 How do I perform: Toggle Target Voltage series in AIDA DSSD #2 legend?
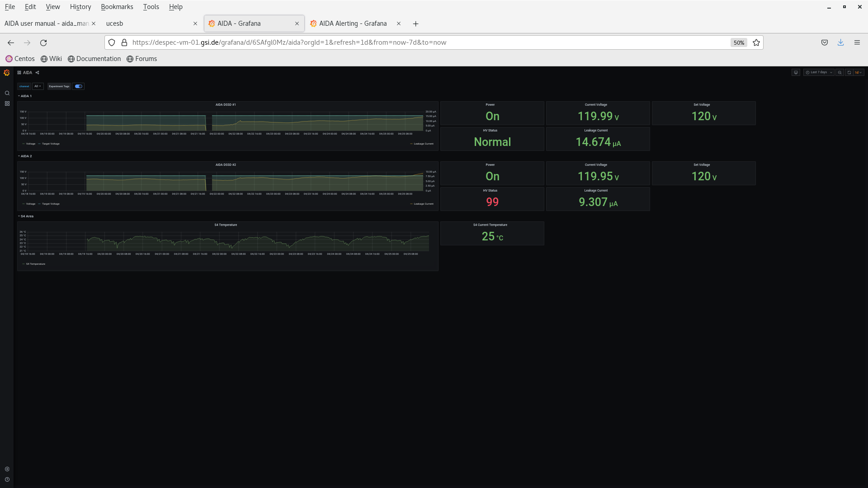pos(51,204)
